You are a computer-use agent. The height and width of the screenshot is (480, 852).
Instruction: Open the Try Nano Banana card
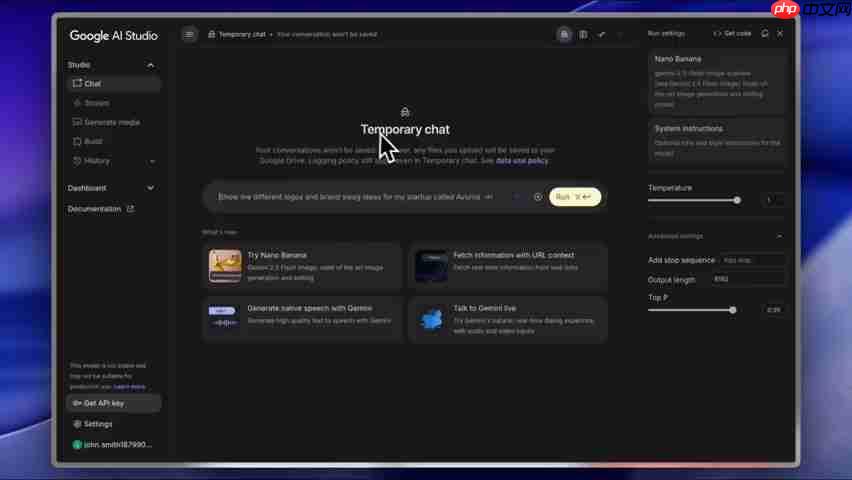(303, 266)
